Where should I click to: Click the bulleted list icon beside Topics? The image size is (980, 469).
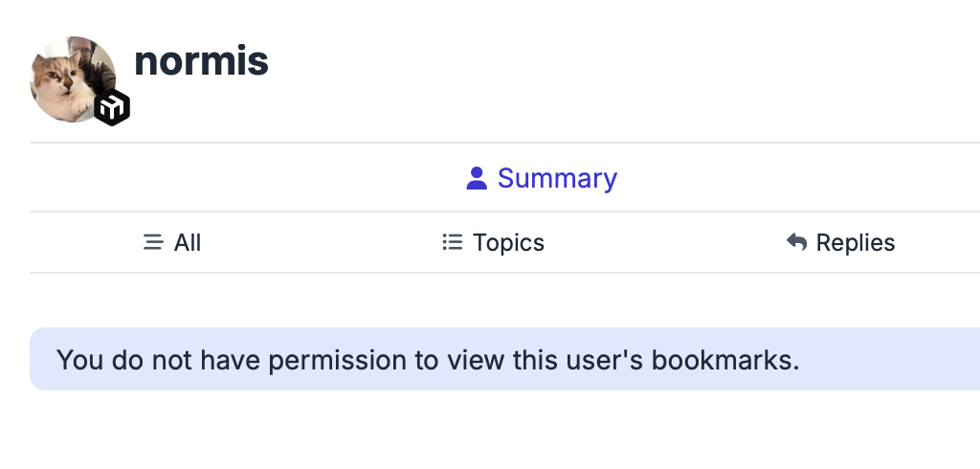[x=453, y=242]
